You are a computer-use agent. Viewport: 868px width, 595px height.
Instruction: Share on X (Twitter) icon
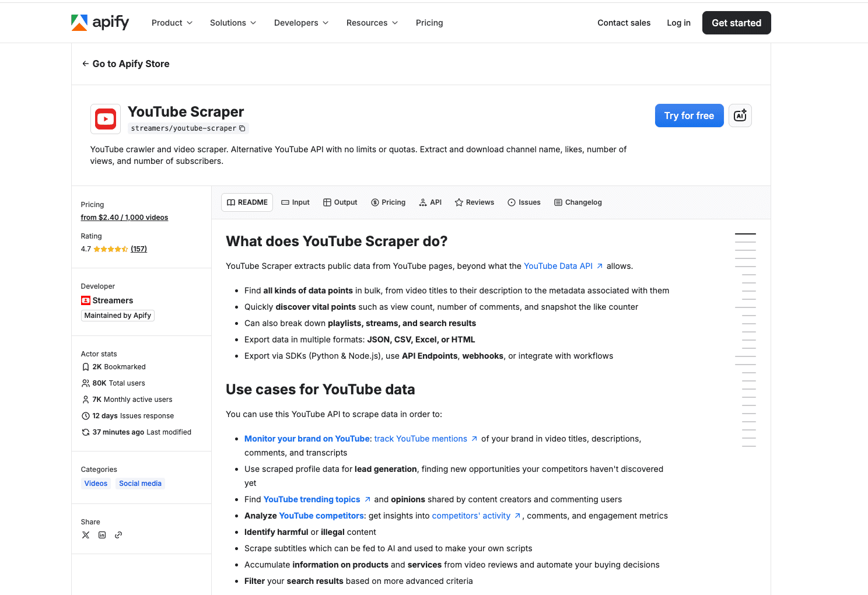click(86, 535)
